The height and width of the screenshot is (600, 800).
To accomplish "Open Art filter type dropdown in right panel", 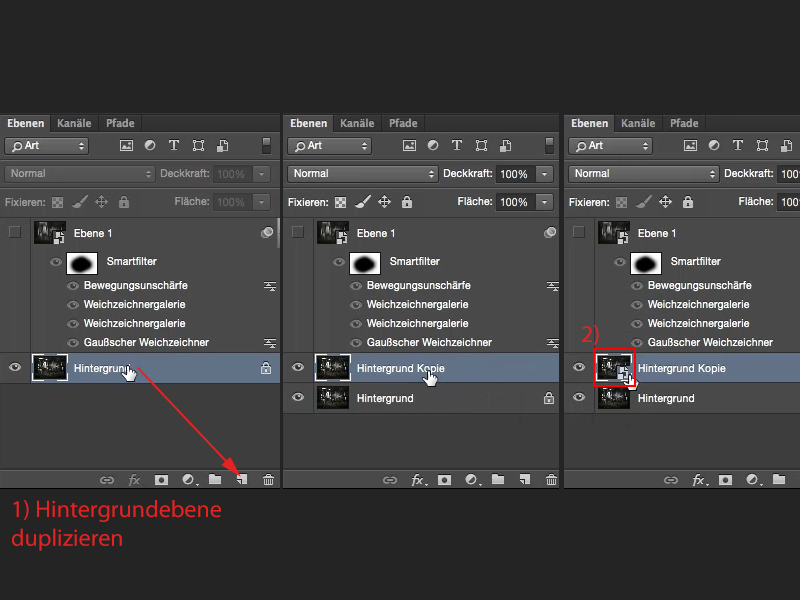I will point(611,146).
